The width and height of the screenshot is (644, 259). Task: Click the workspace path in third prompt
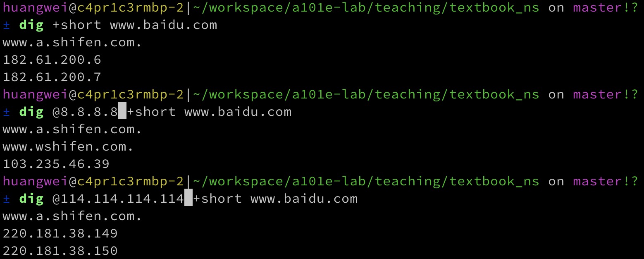pyautogui.click(x=366, y=182)
